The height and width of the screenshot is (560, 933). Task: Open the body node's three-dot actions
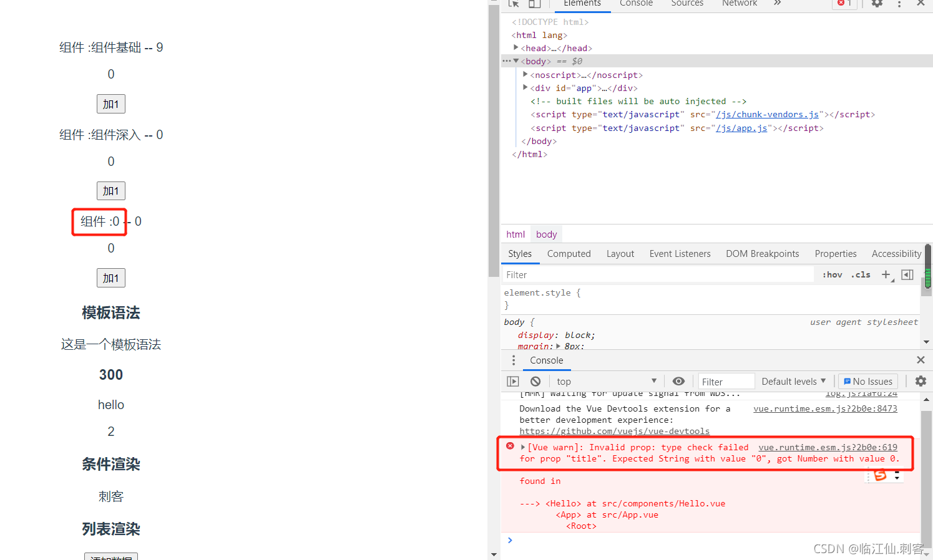coord(507,60)
